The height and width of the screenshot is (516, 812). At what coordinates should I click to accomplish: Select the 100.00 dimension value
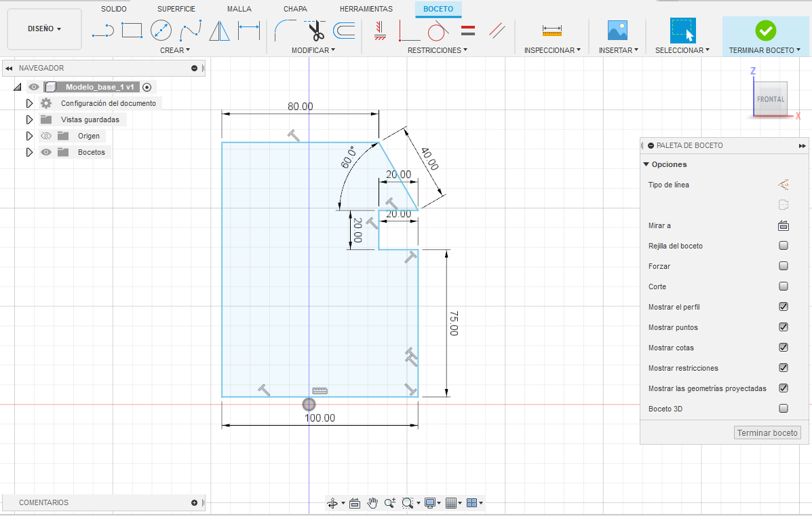coord(320,418)
